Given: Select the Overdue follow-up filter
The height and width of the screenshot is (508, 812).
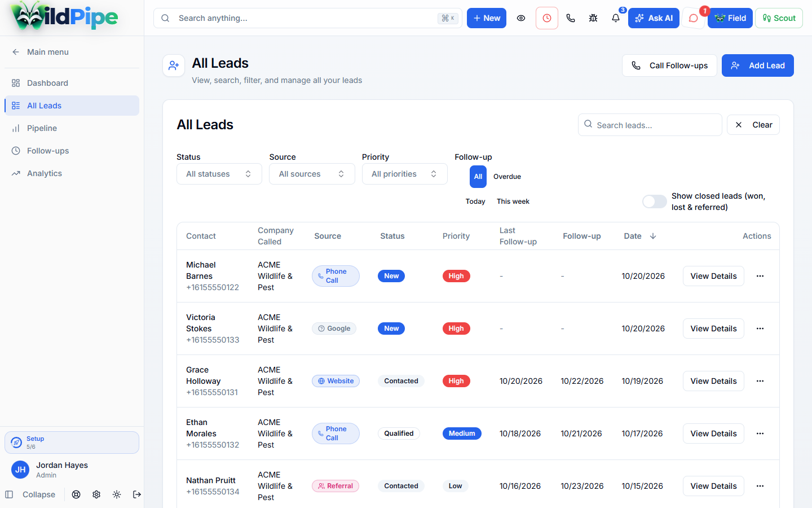Looking at the screenshot, I should [507, 177].
